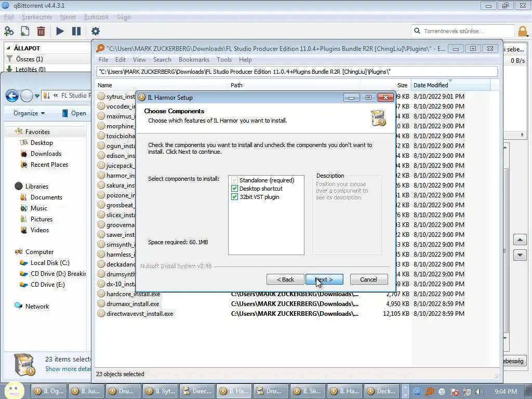532x399 pixels.
Task: Click the address breadcrumb chevron before FL Studio
Action: (56, 96)
